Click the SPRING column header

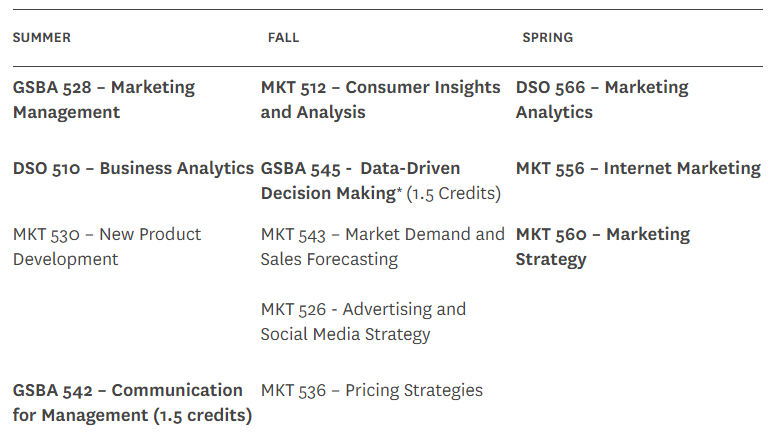pyautogui.click(x=548, y=38)
